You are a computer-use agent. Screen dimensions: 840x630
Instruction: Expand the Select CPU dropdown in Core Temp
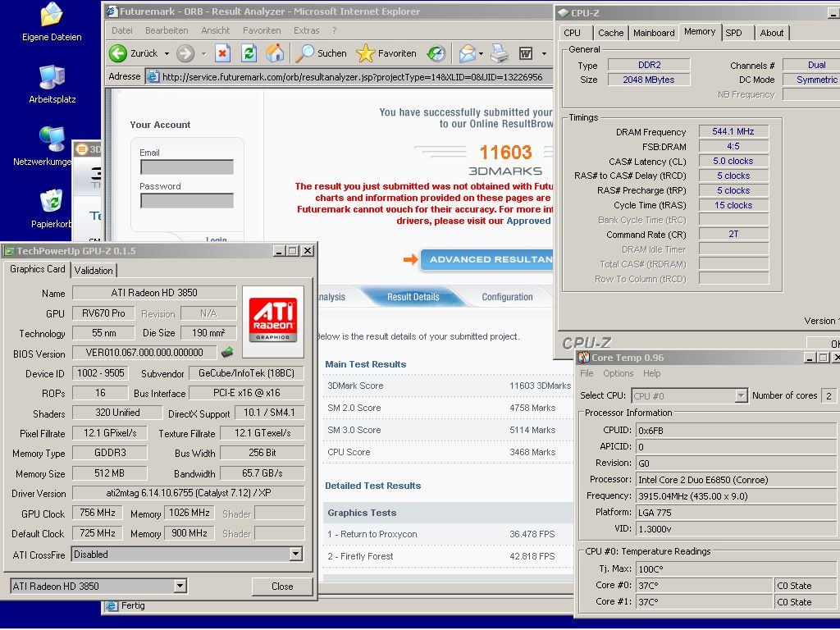pyautogui.click(x=741, y=396)
